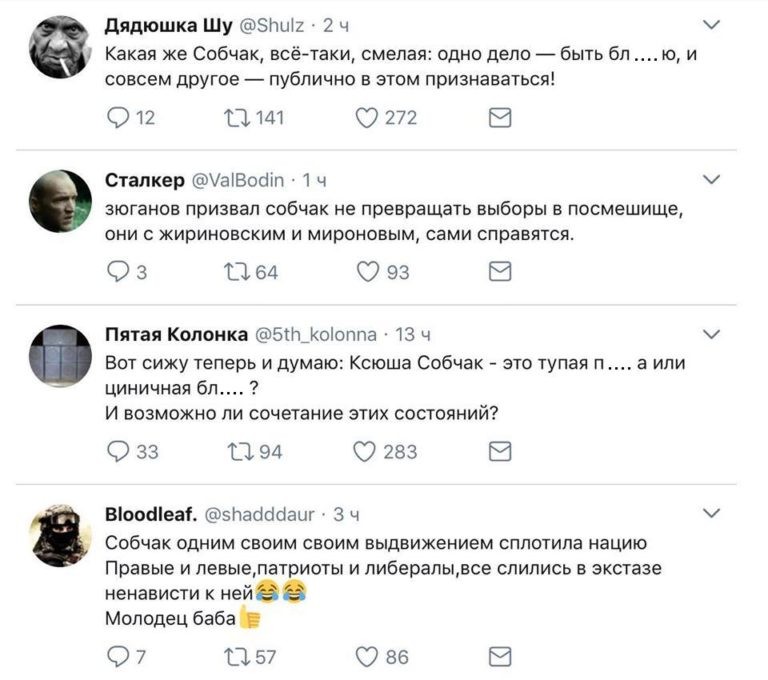Open the options chevron on Дядюшка Шу's tweet

[x=711, y=24]
